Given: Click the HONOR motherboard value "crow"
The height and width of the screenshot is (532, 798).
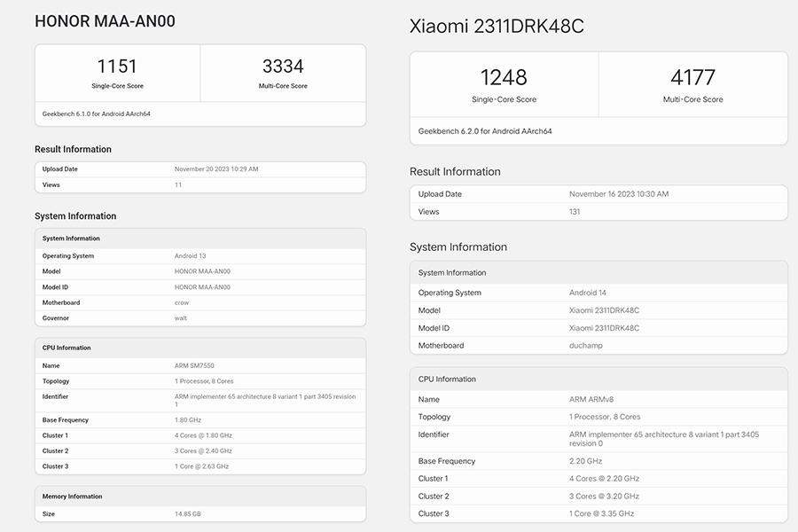Looking at the screenshot, I should tap(182, 303).
